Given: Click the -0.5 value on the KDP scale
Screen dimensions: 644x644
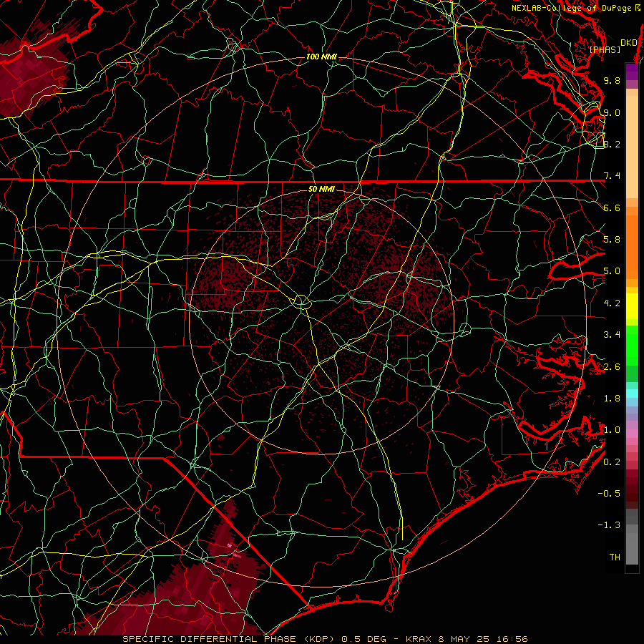Looking at the screenshot, I should [609, 494].
